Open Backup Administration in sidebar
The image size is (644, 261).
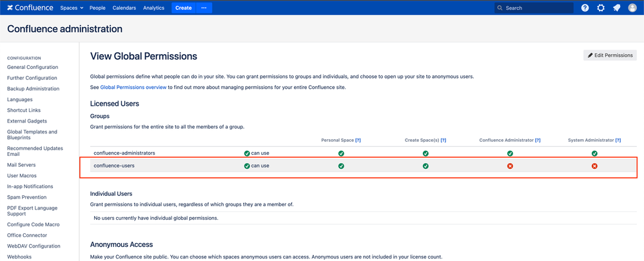pyautogui.click(x=34, y=89)
